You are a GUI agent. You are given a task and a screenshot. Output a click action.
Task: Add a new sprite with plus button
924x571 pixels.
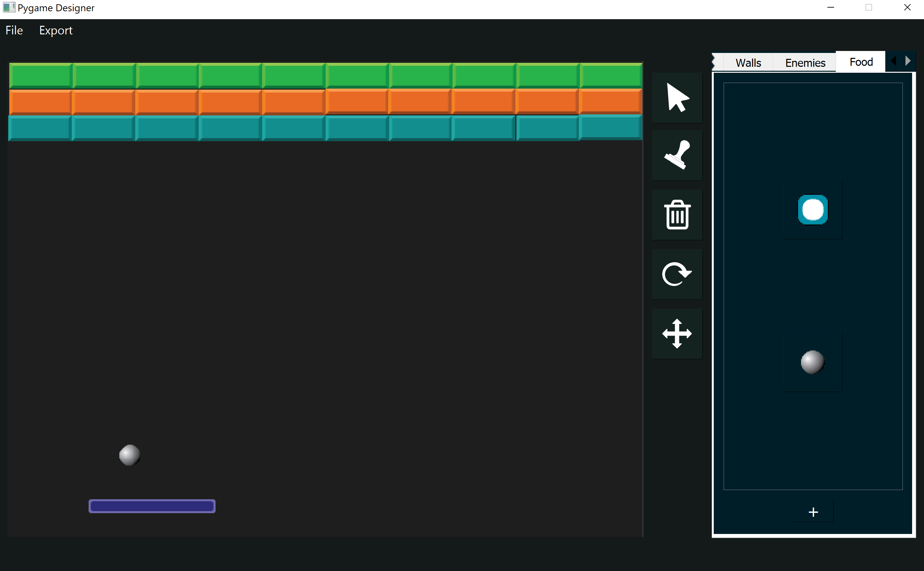(x=813, y=512)
